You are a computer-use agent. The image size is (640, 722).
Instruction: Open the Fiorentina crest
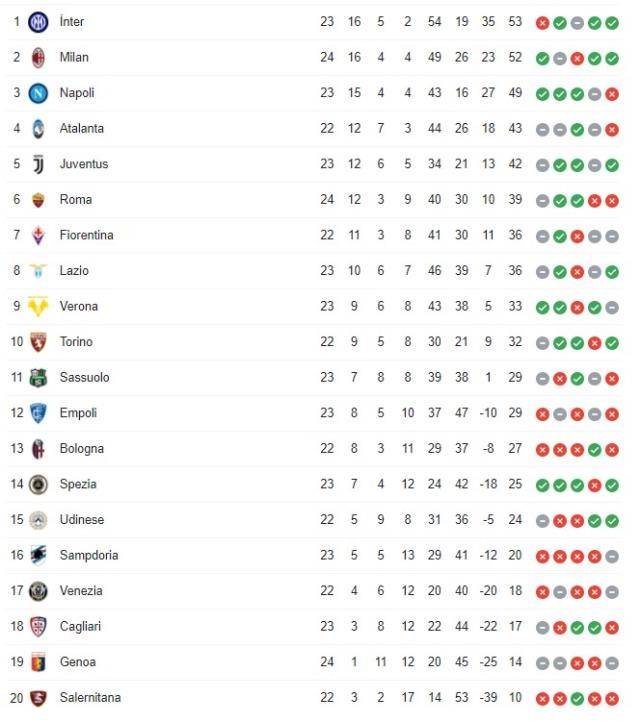(x=38, y=235)
